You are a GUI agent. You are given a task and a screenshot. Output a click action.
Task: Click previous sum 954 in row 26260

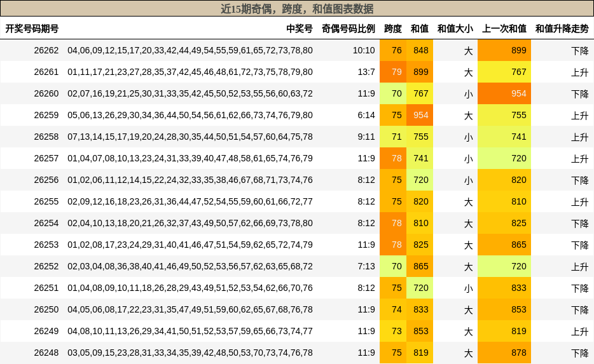[504, 93]
